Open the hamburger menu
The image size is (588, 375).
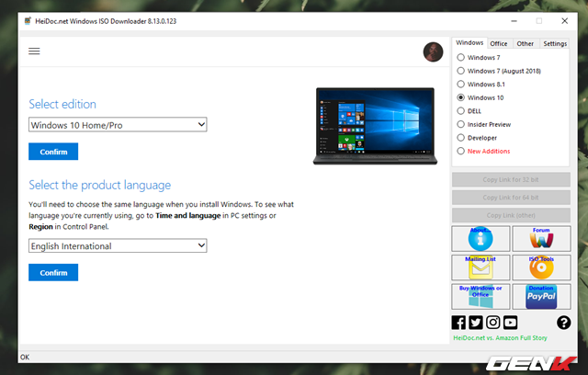34,51
